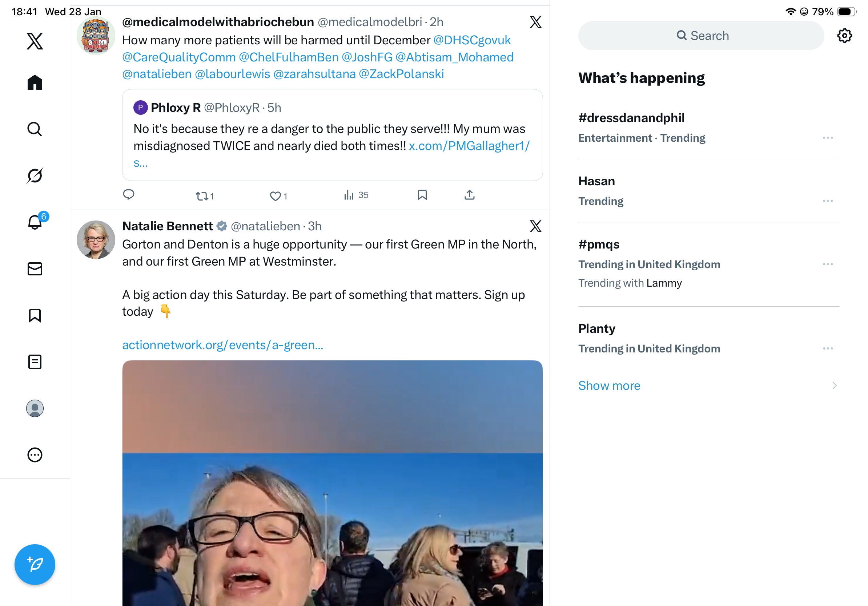Viewport: 868px width, 606px height.
Task: Open trends settings gear icon
Action: click(x=844, y=36)
